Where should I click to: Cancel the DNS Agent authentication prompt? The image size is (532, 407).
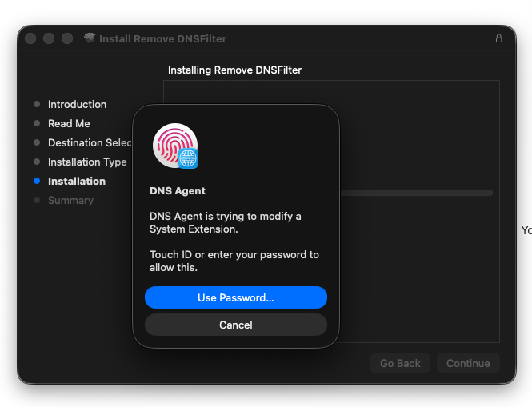(236, 325)
